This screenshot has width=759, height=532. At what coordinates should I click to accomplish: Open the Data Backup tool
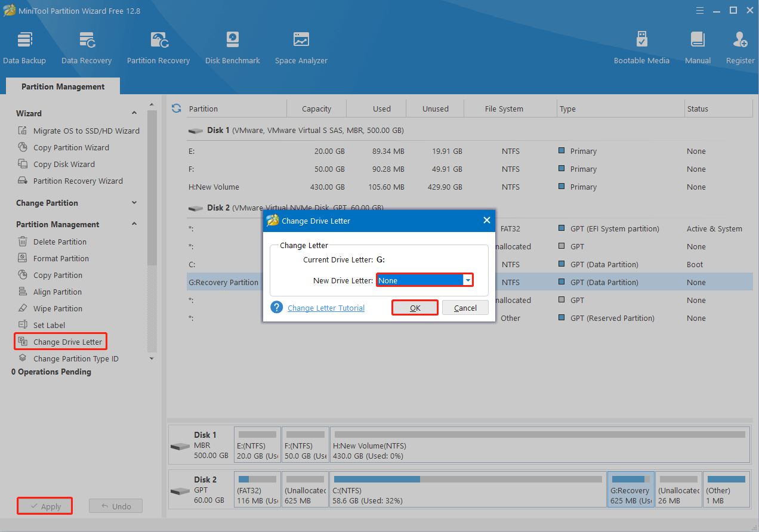click(24, 48)
